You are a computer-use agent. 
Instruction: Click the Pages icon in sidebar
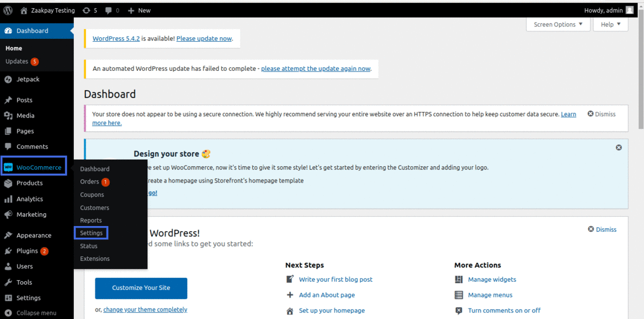coord(8,131)
